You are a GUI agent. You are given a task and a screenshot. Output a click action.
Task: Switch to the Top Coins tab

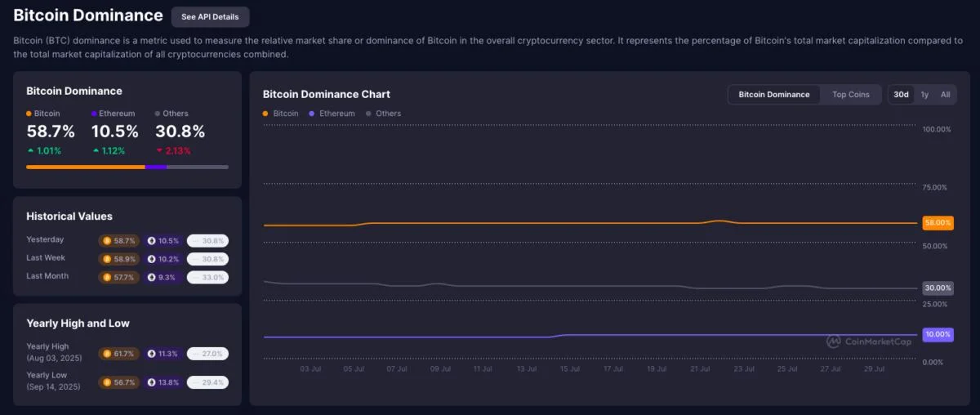click(851, 95)
